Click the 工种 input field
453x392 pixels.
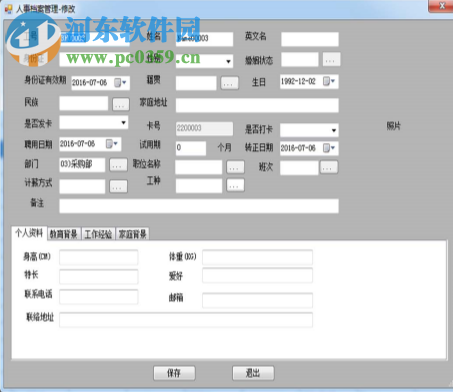click(x=199, y=186)
